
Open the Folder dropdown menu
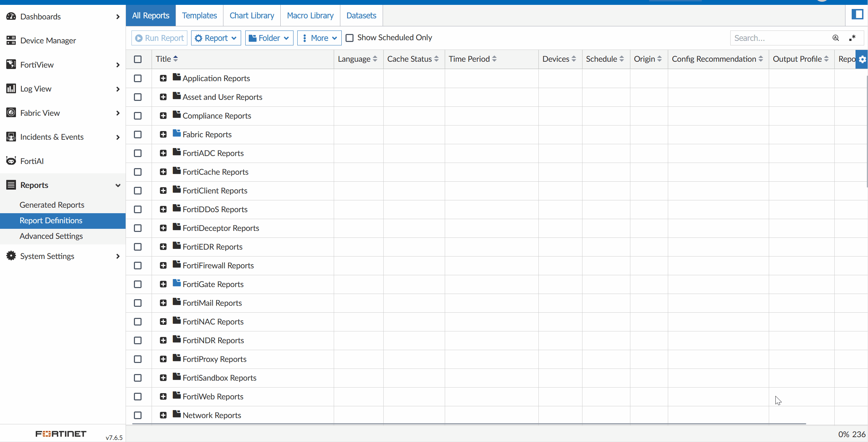(269, 38)
